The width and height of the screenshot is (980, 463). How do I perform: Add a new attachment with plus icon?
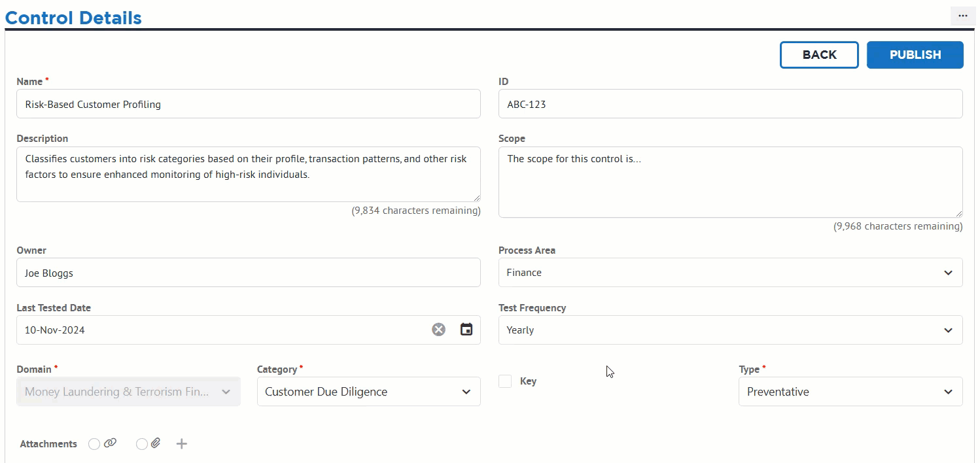(182, 444)
